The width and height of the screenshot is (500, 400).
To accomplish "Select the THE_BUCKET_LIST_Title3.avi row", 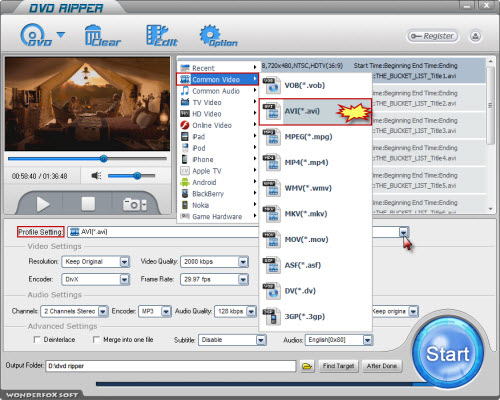I will tap(429, 125).
